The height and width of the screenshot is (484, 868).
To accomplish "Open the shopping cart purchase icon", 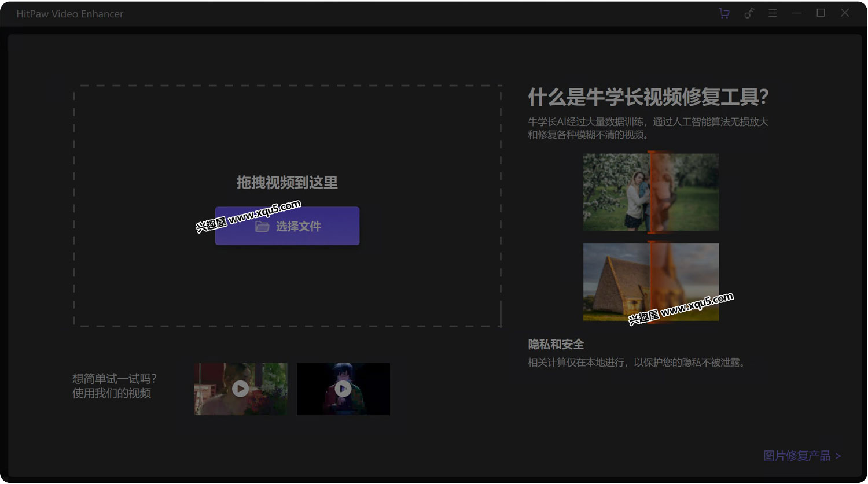I will tap(724, 13).
